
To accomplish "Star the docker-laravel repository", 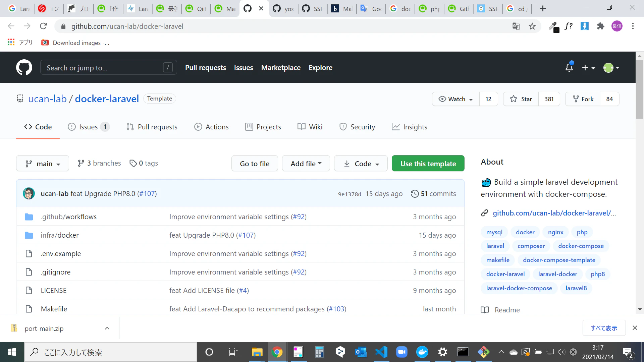I will [x=521, y=99].
